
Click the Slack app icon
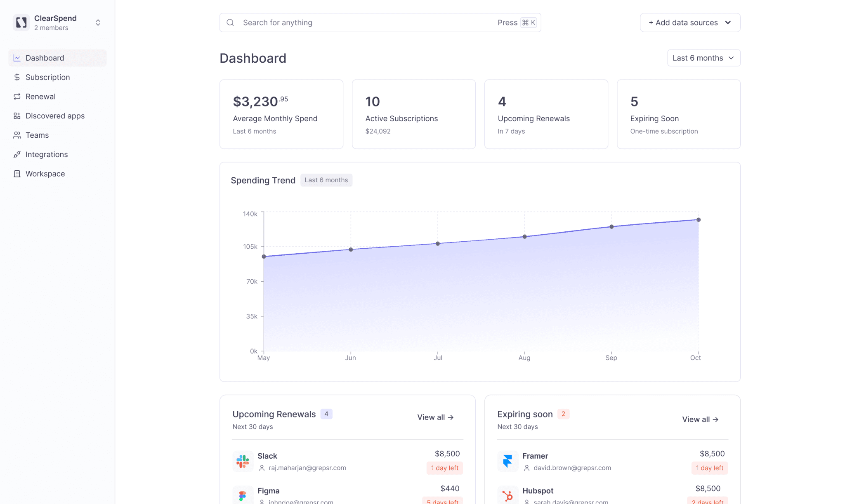point(243,461)
